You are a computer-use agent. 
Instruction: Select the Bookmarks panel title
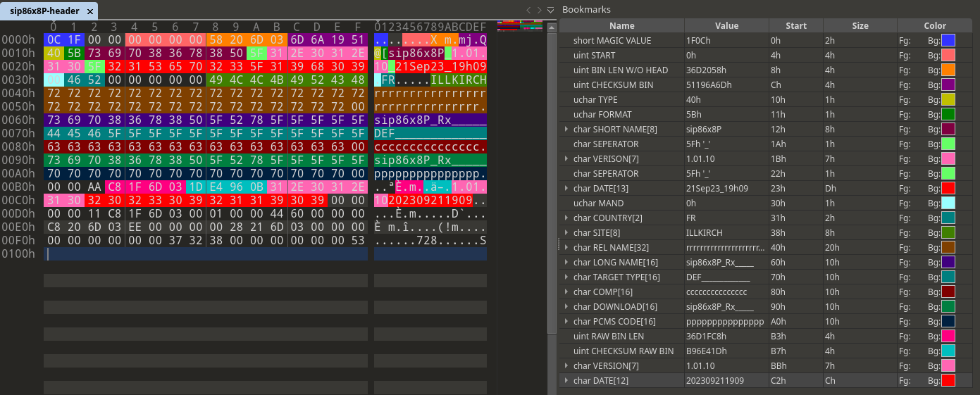coord(586,9)
